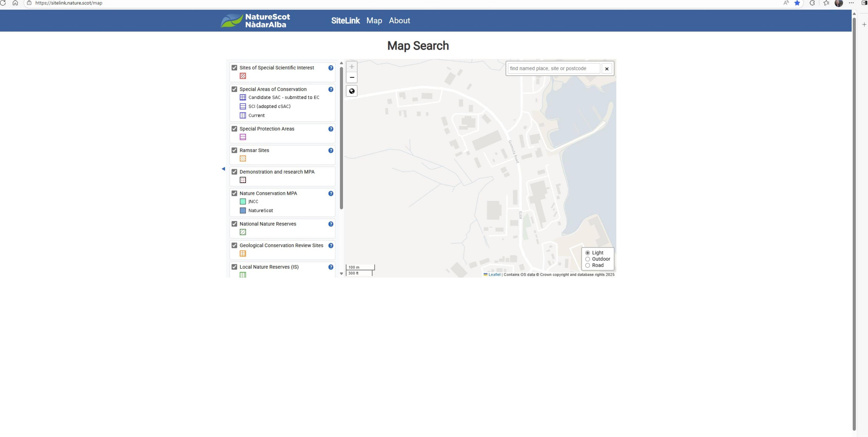Uncheck Special Areas of Conservation layer
This screenshot has width=868, height=437.
234,89
